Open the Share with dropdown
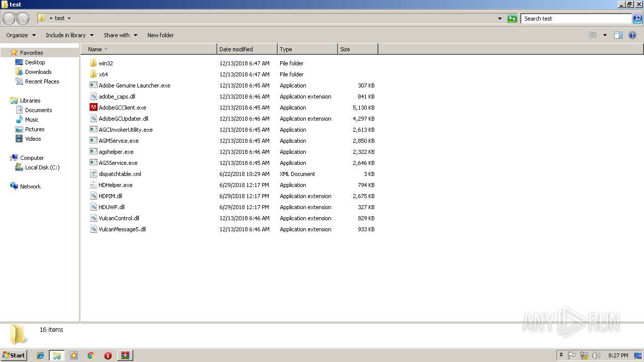The width and height of the screenshot is (644, 362). coord(120,35)
